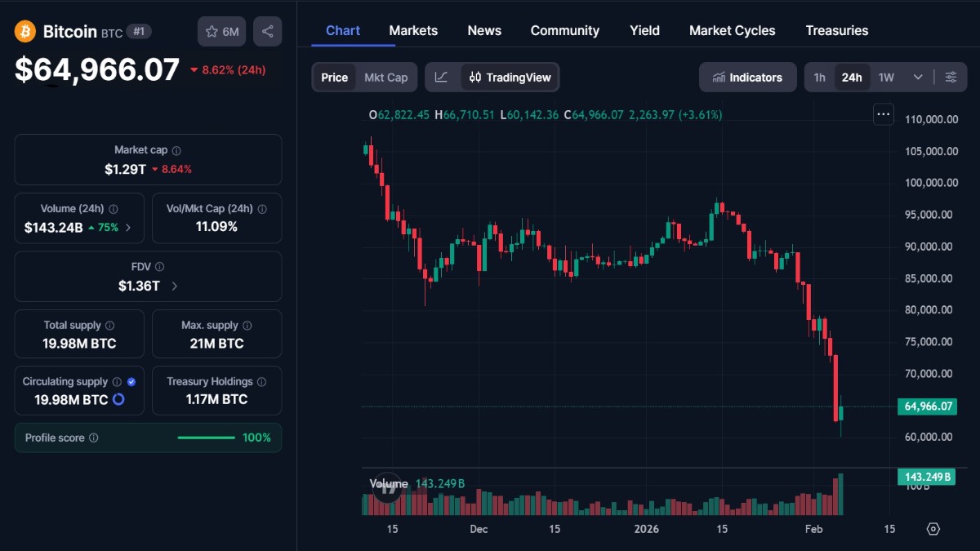Share the Bitcoin page

click(x=267, y=31)
